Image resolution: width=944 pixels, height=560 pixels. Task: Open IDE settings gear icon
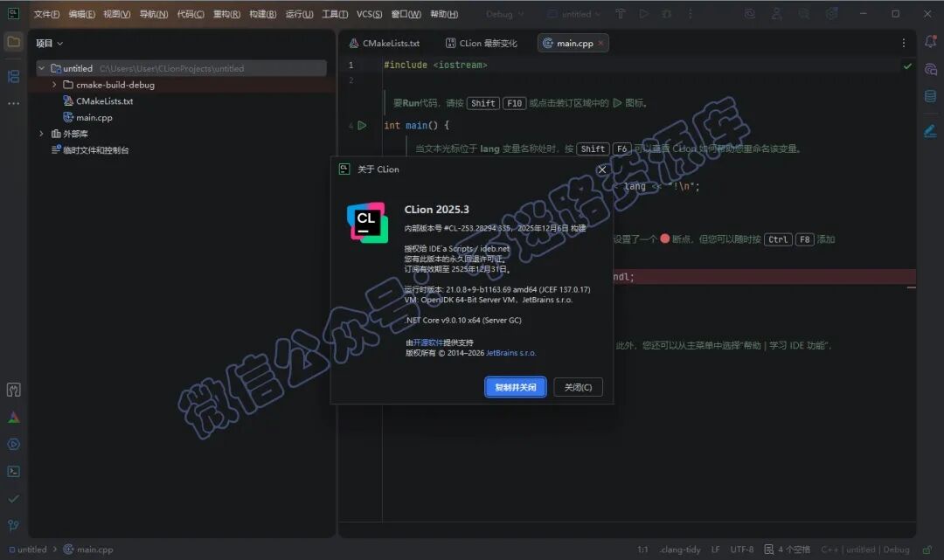[831, 14]
